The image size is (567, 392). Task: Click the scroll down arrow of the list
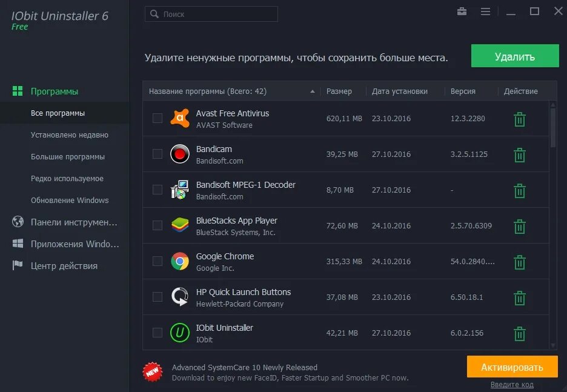click(x=553, y=346)
